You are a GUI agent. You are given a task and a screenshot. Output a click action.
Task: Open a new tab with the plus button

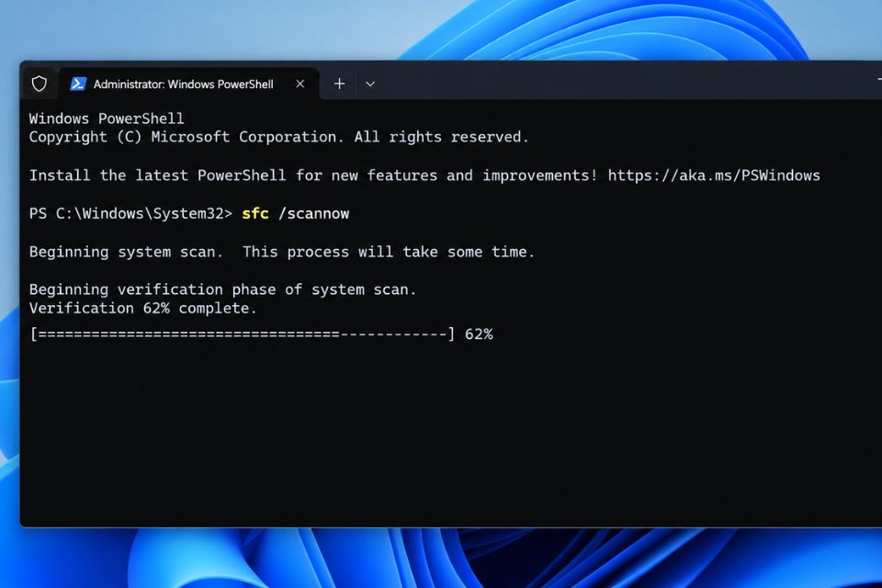339,84
